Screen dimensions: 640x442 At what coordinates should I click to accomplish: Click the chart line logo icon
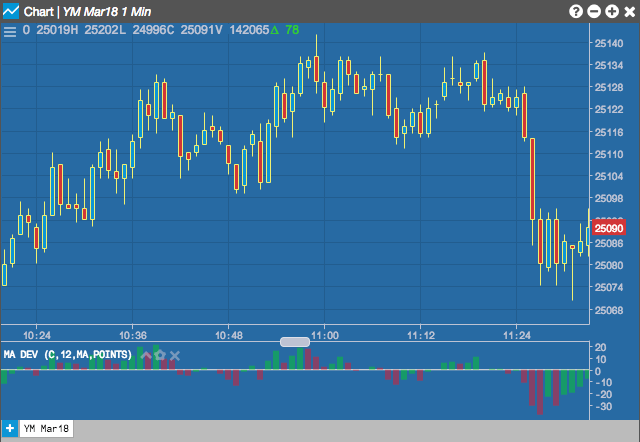tap(11, 11)
